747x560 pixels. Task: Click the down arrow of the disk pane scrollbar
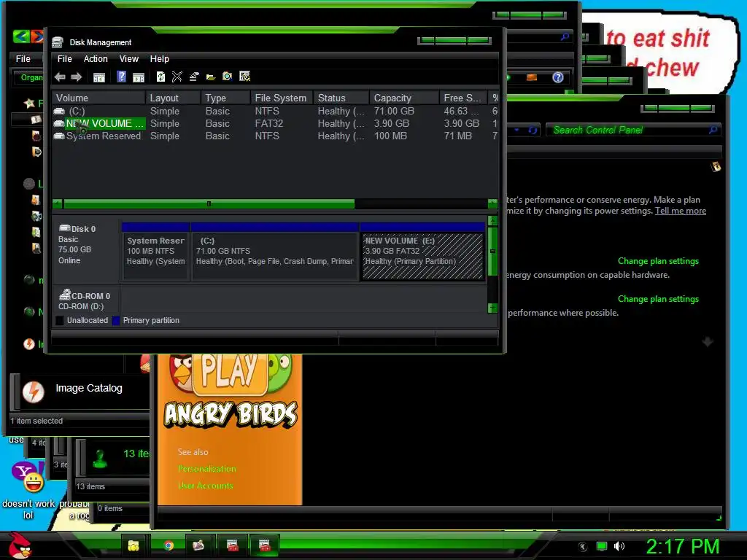tap(492, 308)
